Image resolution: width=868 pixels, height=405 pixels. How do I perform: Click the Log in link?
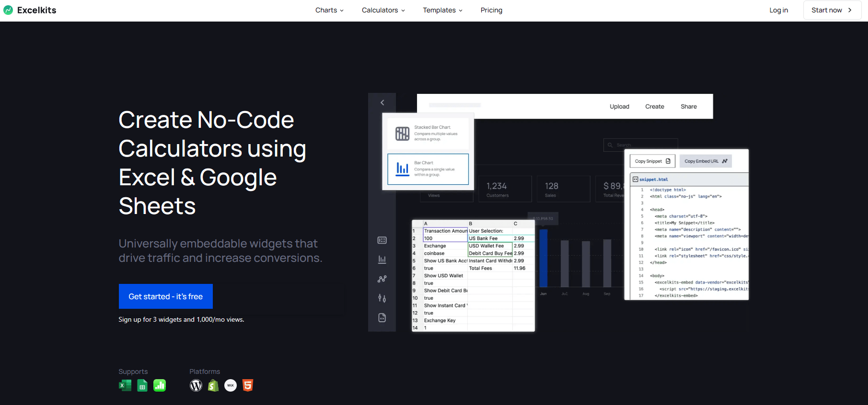tap(778, 10)
